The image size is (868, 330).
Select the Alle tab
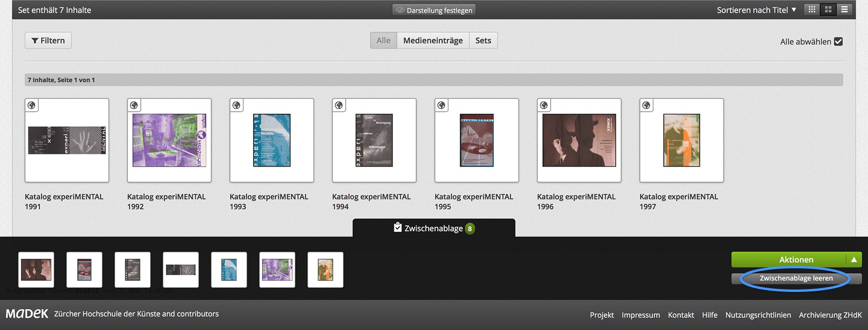click(x=383, y=40)
